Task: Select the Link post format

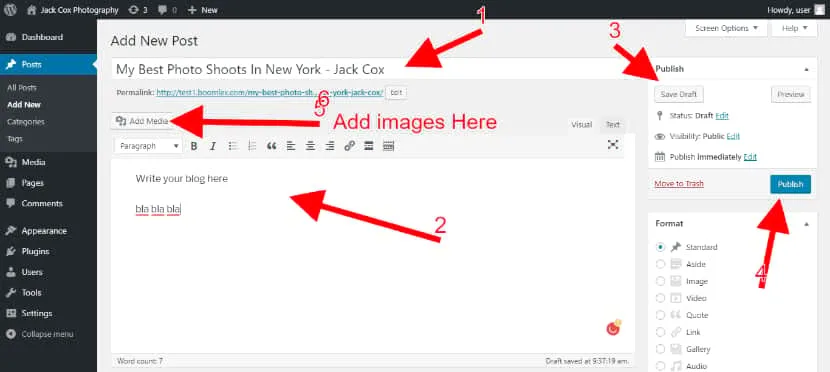Action: [x=660, y=332]
